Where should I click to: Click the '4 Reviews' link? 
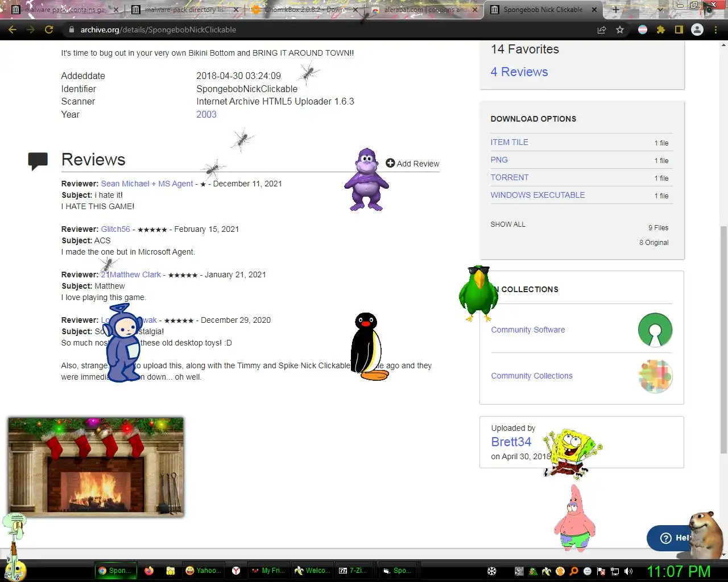click(x=519, y=72)
